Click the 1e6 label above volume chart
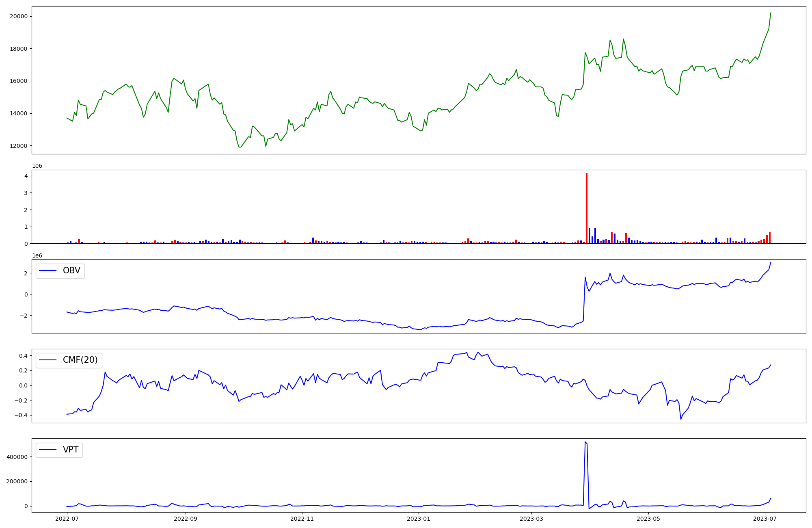 pyautogui.click(x=37, y=166)
